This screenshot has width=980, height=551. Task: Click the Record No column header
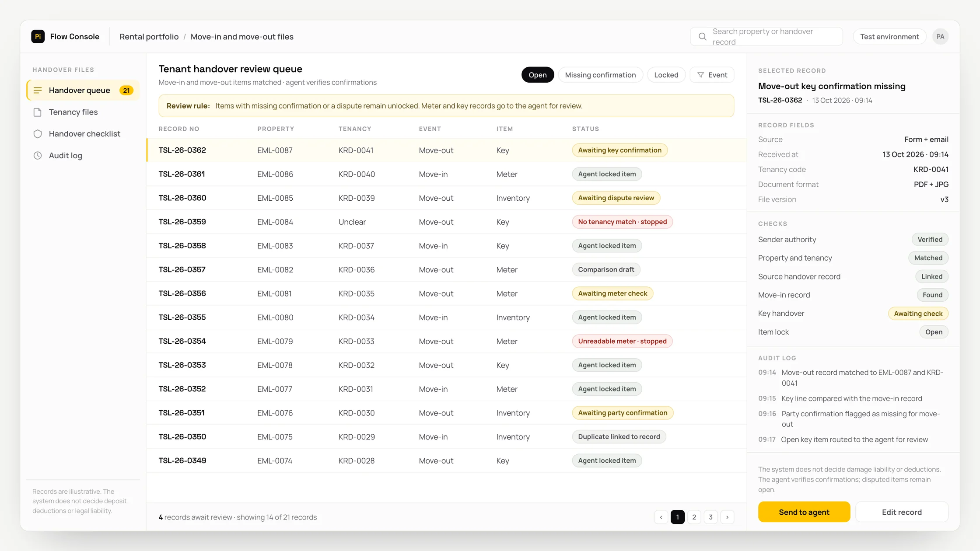179,129
